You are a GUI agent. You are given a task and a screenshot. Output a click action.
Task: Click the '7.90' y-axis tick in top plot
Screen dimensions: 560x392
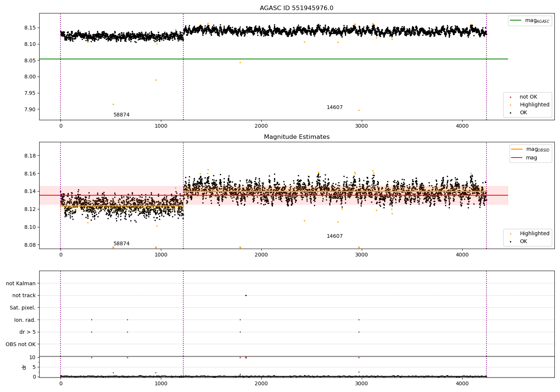coord(30,110)
